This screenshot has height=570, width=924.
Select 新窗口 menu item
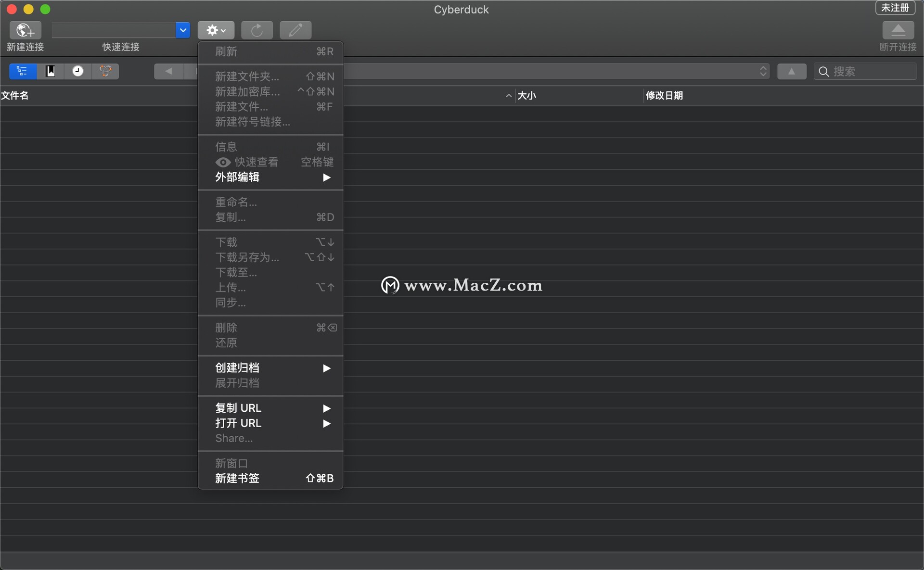tap(270, 463)
